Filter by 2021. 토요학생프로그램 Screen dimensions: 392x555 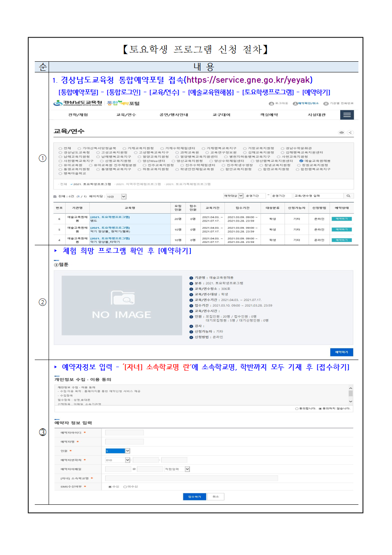pos(92,184)
